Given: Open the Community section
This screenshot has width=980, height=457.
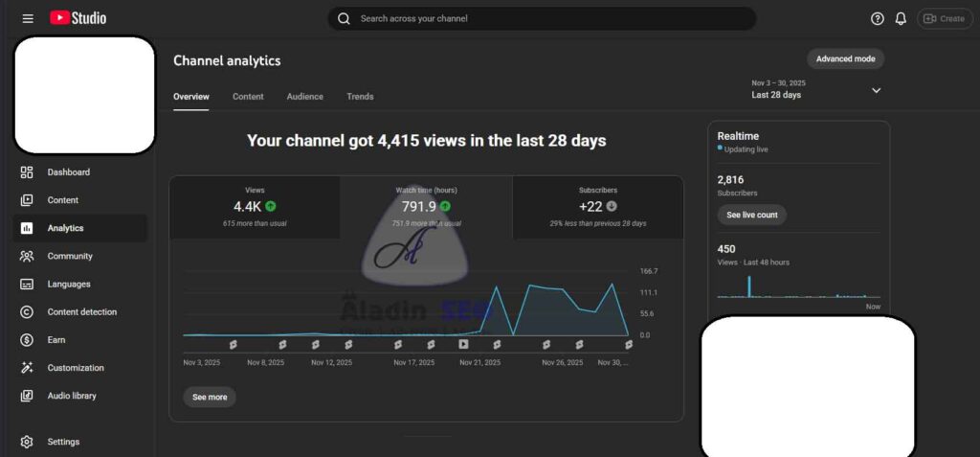Looking at the screenshot, I should pyautogui.click(x=70, y=256).
